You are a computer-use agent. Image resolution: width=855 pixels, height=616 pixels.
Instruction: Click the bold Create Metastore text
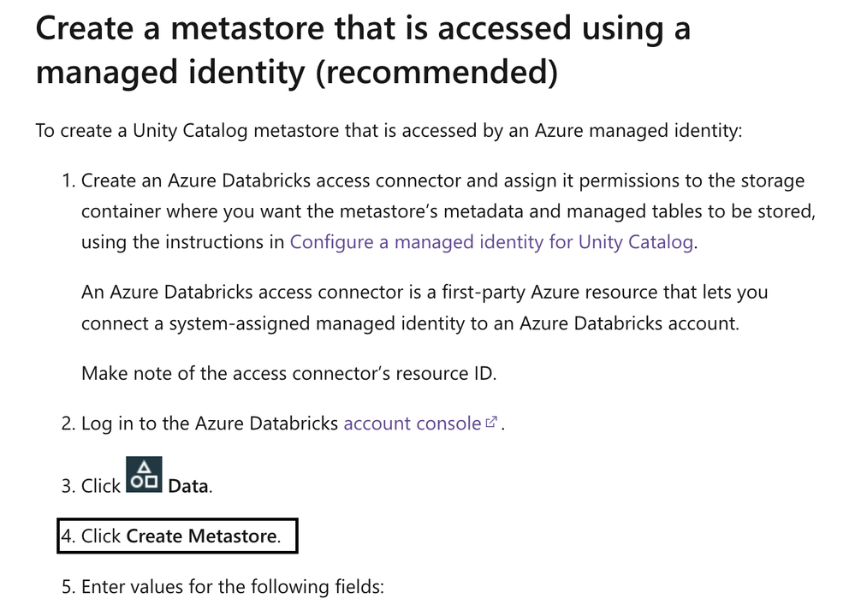[201, 536]
